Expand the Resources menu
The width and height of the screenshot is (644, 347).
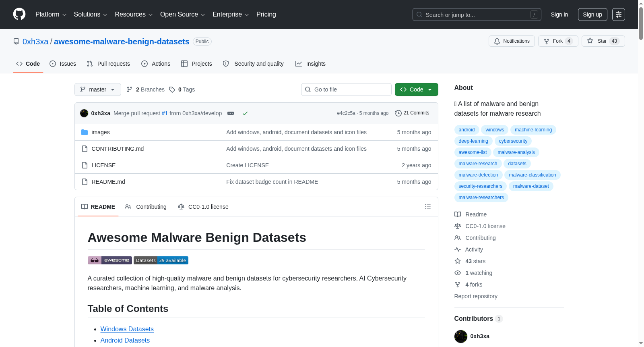(x=134, y=15)
